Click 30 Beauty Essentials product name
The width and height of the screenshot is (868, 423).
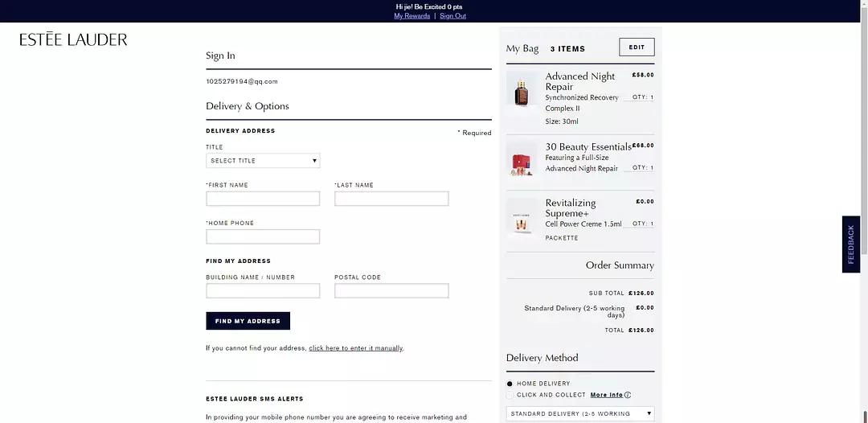click(x=588, y=146)
